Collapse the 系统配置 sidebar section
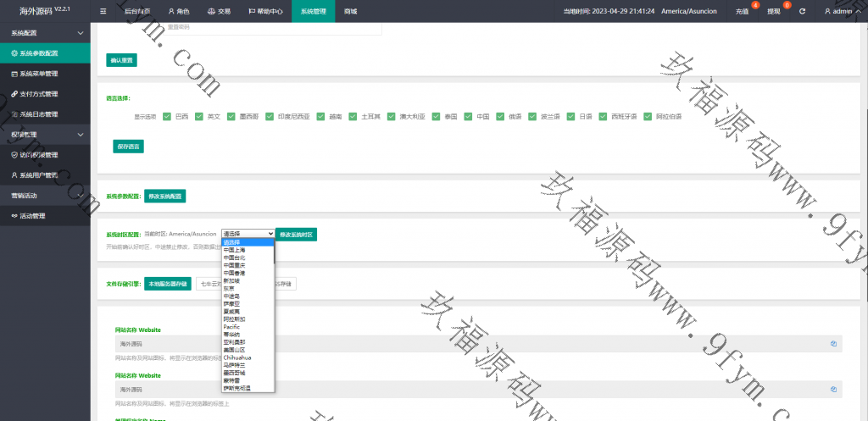 [80, 32]
